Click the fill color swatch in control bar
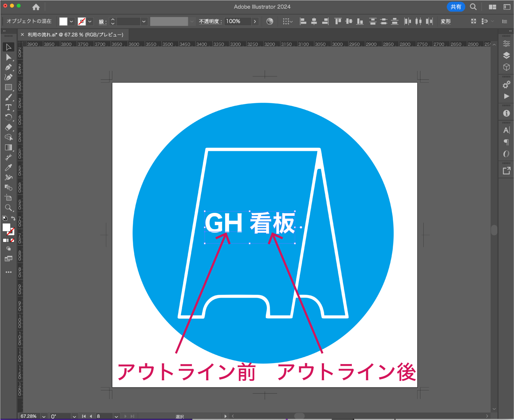This screenshot has width=514, height=420. click(x=63, y=21)
